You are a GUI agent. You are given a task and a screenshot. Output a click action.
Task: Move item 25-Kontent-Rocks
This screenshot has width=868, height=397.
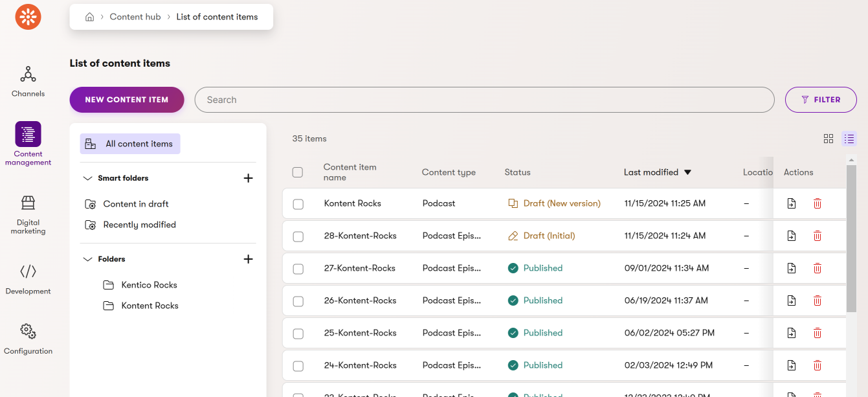[792, 333]
